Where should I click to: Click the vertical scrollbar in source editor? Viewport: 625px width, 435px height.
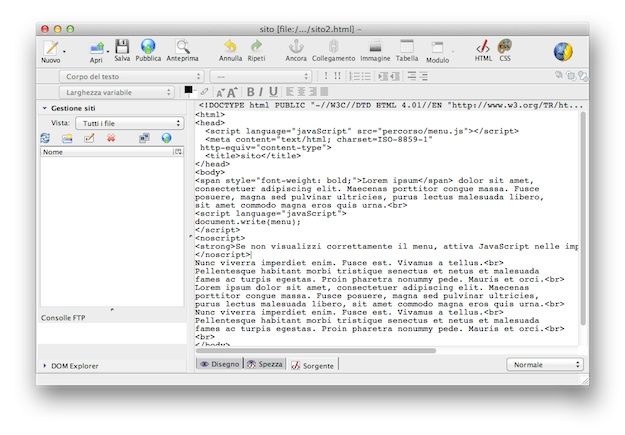point(583,218)
